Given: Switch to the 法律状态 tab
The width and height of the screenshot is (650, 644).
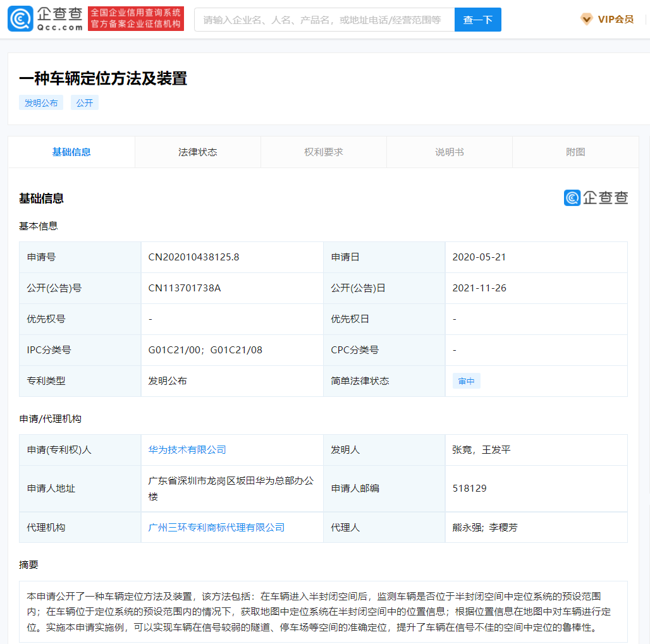Looking at the screenshot, I should coord(197,152).
